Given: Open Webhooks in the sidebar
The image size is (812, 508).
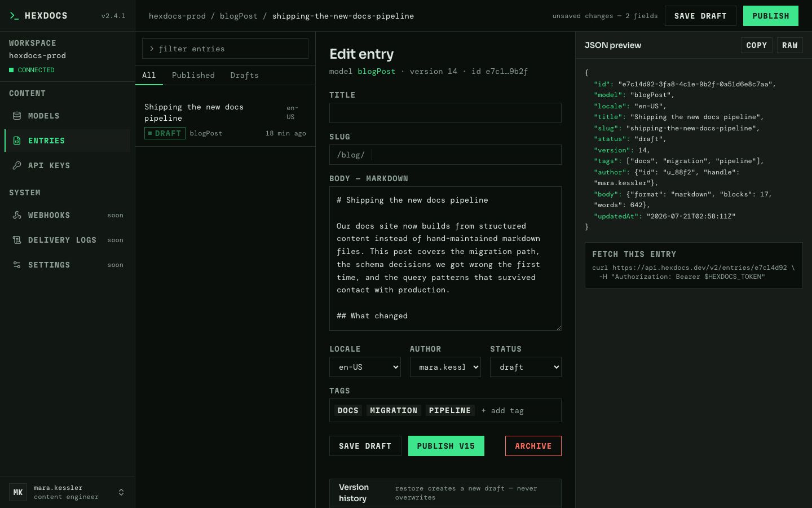Looking at the screenshot, I should pos(68,215).
